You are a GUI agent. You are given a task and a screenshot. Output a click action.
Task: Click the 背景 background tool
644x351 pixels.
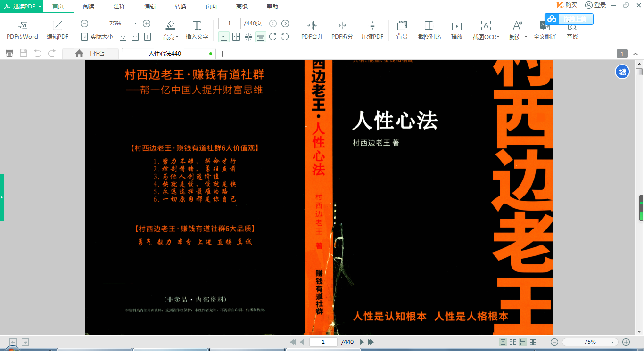(402, 30)
